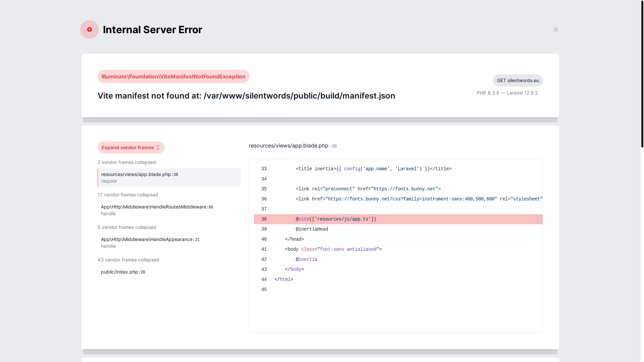Expand vendor frames button

pyautogui.click(x=131, y=147)
